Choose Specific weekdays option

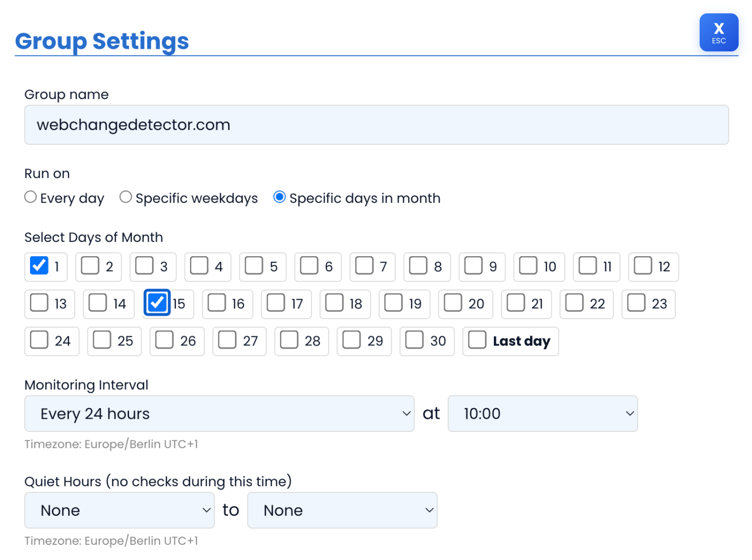[126, 197]
